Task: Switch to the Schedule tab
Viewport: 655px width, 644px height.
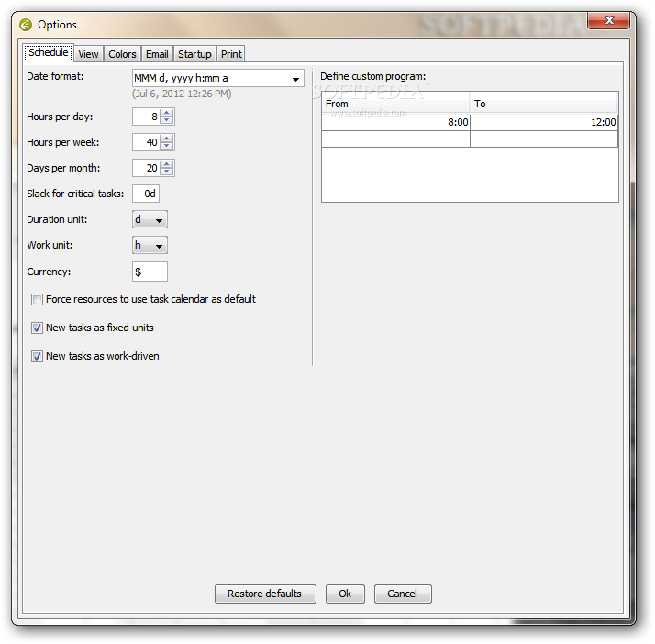Action: pyautogui.click(x=49, y=52)
